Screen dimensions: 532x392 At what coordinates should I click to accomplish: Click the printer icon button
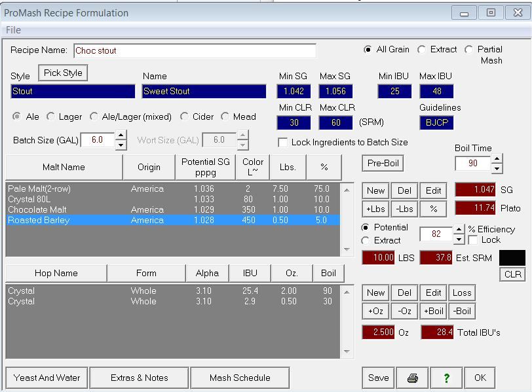coord(412,378)
